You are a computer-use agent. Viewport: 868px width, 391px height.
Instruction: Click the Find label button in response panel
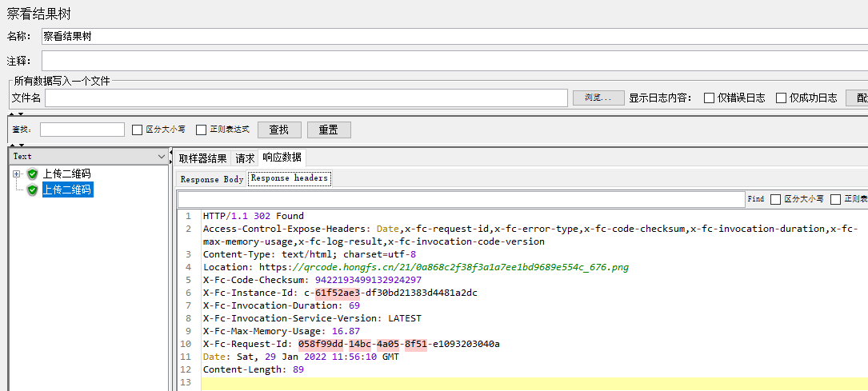[756, 199]
